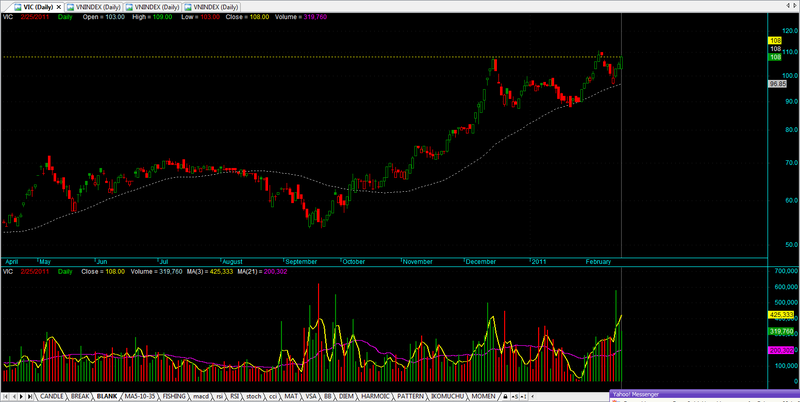Open the HARMOIC sheet tab

point(375,397)
